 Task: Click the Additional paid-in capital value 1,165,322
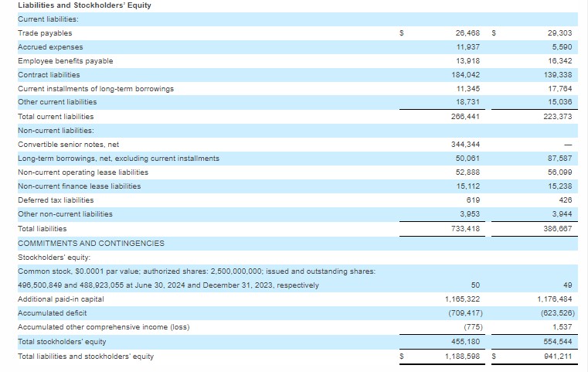coord(462,299)
